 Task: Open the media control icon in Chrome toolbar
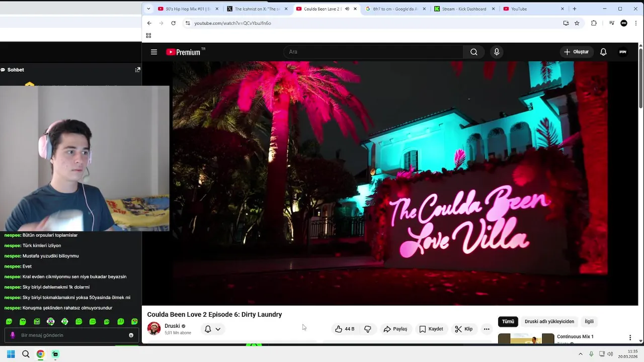coord(612,23)
